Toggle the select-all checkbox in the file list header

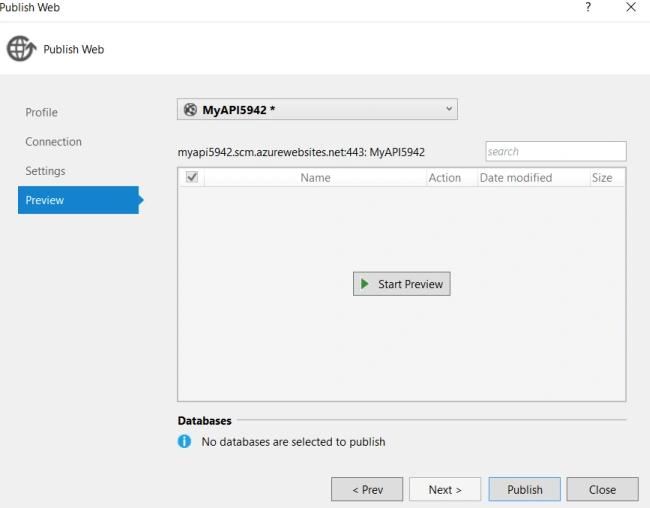point(192,177)
